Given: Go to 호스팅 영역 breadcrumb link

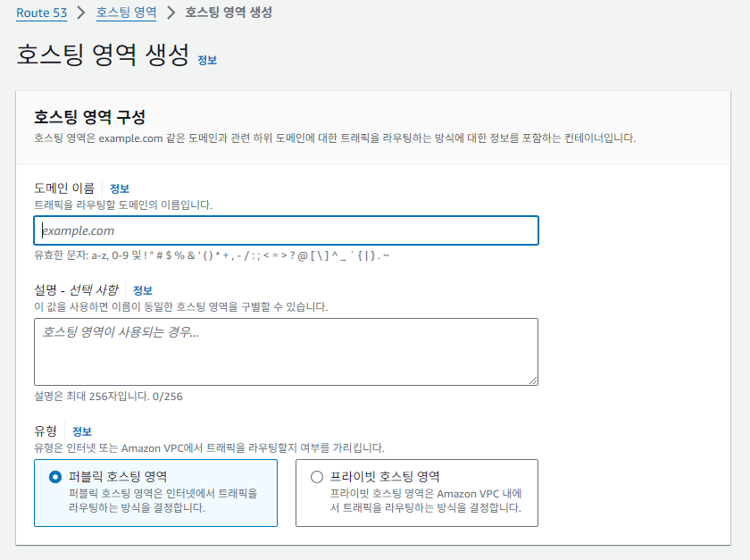Looking at the screenshot, I should tap(126, 13).
